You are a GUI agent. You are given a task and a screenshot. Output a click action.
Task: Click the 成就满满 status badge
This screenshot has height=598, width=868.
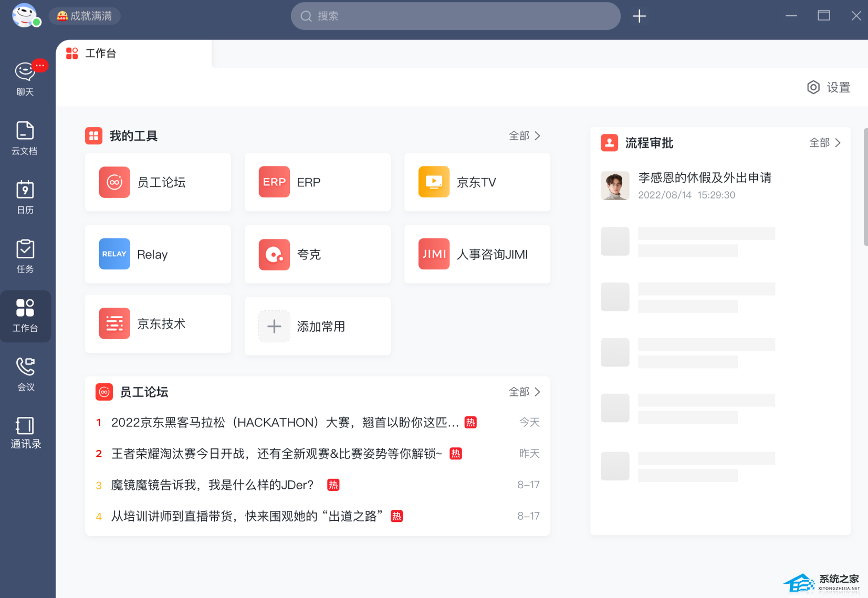tap(85, 16)
